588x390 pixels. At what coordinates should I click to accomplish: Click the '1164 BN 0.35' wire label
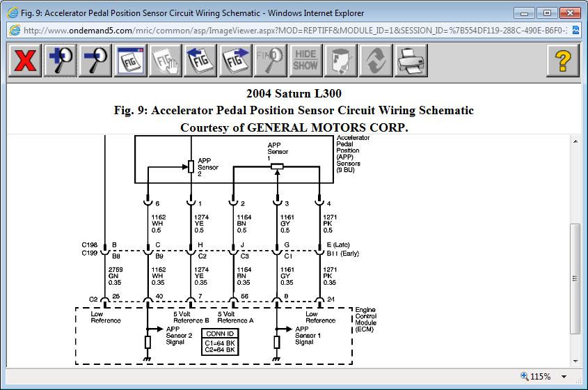(x=244, y=276)
